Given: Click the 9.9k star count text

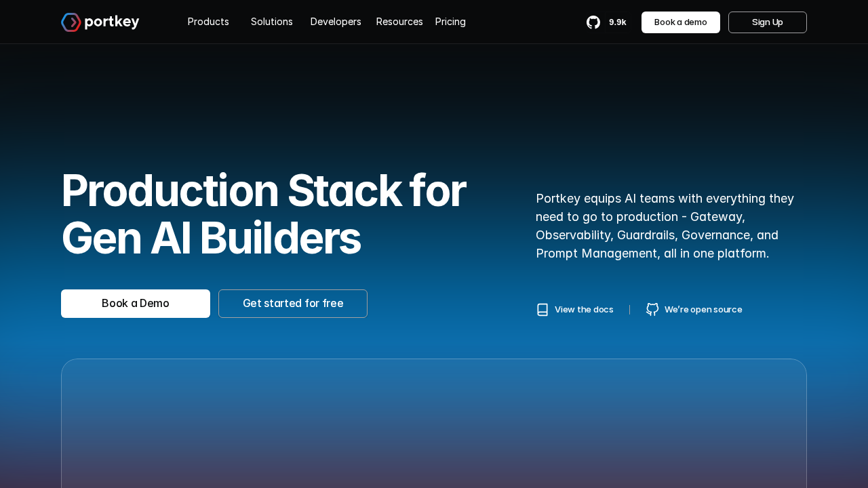Looking at the screenshot, I should coord(617,21).
